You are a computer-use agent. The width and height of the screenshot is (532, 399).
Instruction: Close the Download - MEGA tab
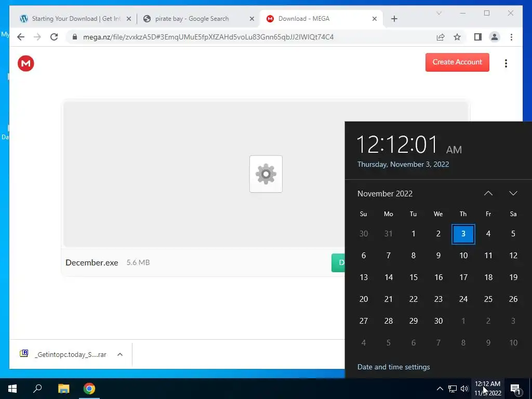(x=374, y=19)
